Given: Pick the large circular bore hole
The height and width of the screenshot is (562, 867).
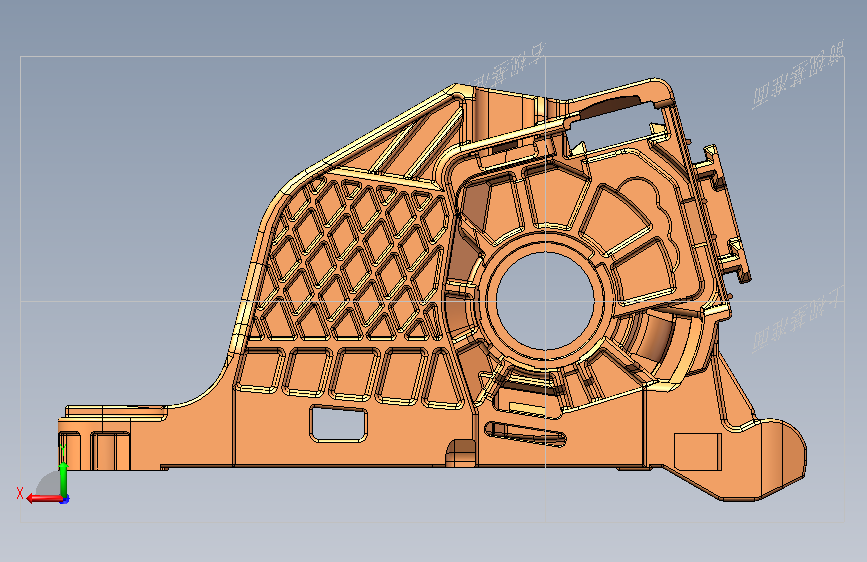Looking at the screenshot, I should [545, 299].
